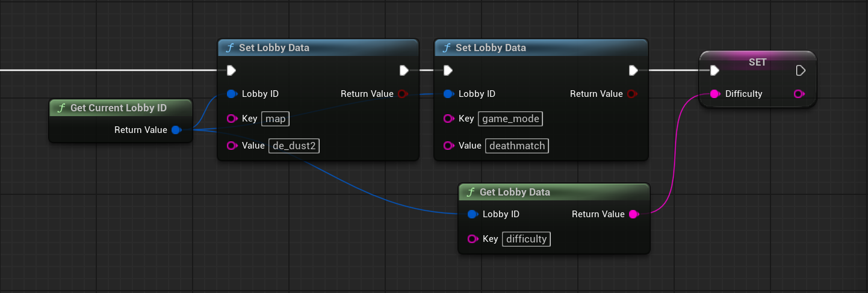
Task: Click the Key field containing 'game_mode'
Action: 510,119
